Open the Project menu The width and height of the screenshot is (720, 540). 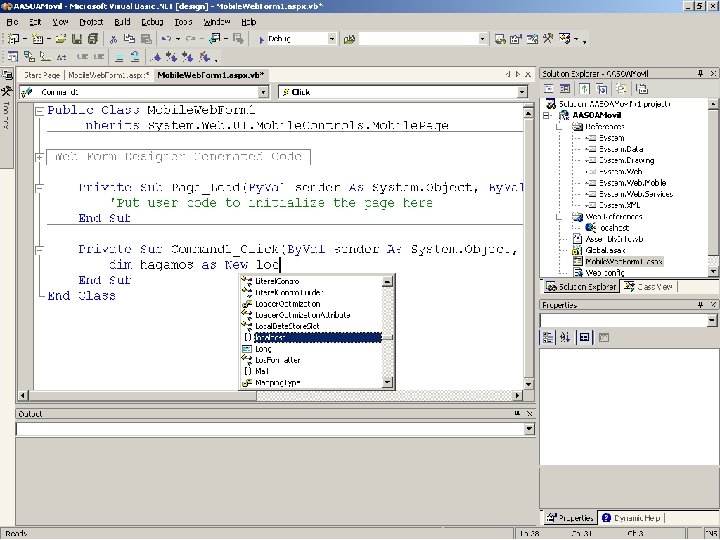[91, 22]
